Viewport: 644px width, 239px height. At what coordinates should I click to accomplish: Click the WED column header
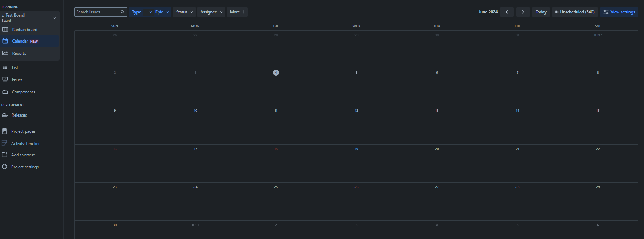(x=356, y=26)
